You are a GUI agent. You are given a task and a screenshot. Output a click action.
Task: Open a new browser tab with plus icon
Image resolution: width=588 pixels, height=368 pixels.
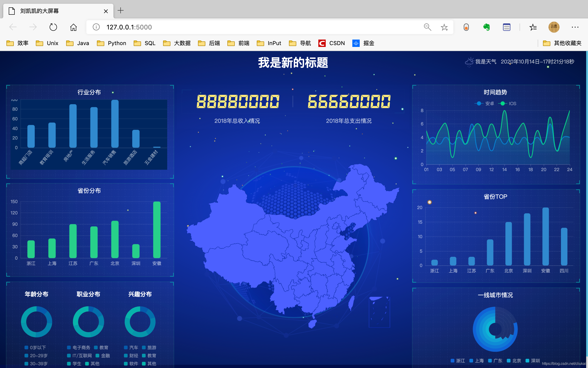[121, 11]
